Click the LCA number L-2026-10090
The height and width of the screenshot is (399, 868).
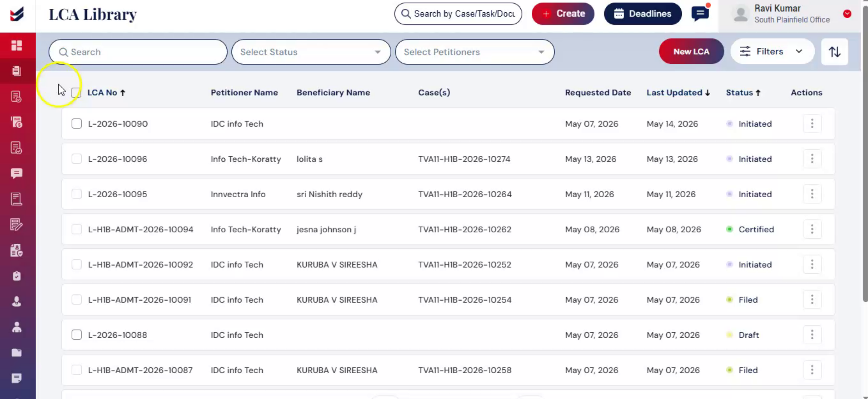118,124
